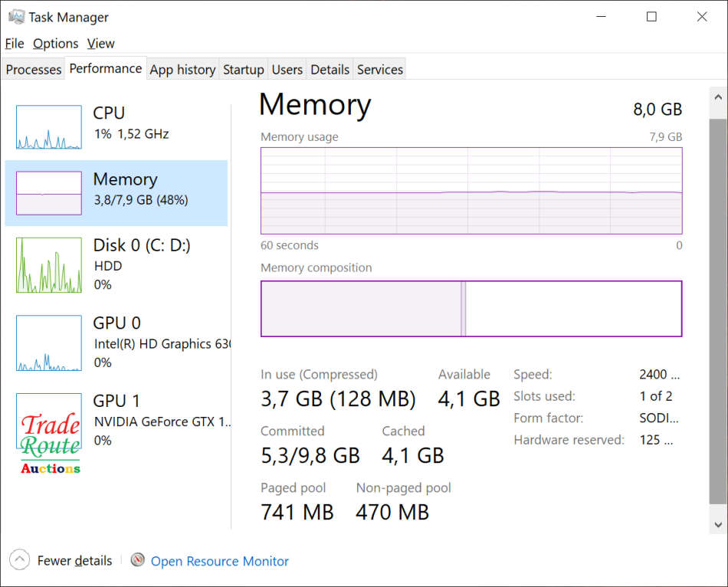Select the CPU usage graph thumbnail
The height and width of the screenshot is (587, 728).
(49, 127)
